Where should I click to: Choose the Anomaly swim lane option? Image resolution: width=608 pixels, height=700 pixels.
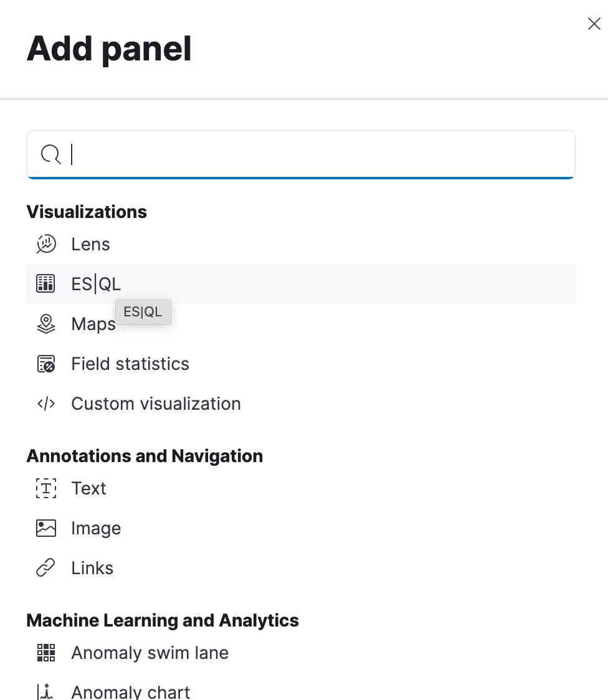(x=150, y=653)
